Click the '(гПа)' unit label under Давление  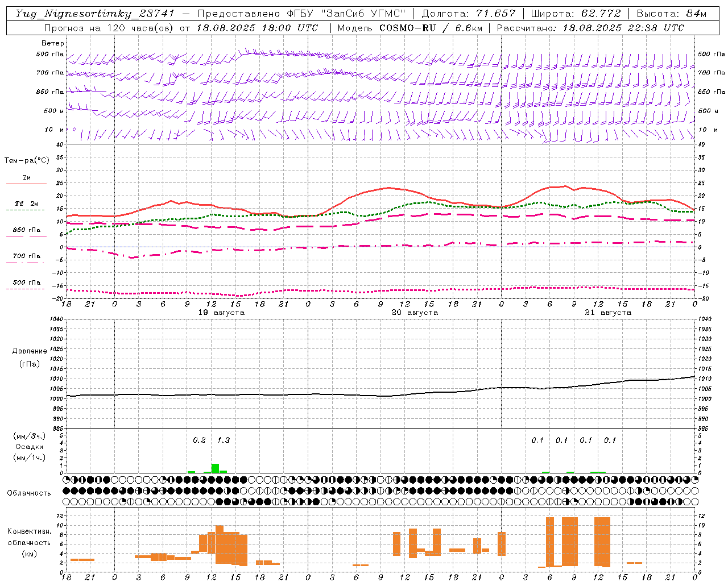coord(30,364)
